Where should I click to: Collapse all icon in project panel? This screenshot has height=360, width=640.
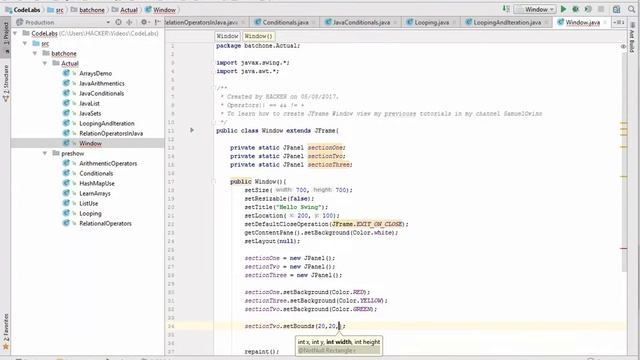point(129,22)
